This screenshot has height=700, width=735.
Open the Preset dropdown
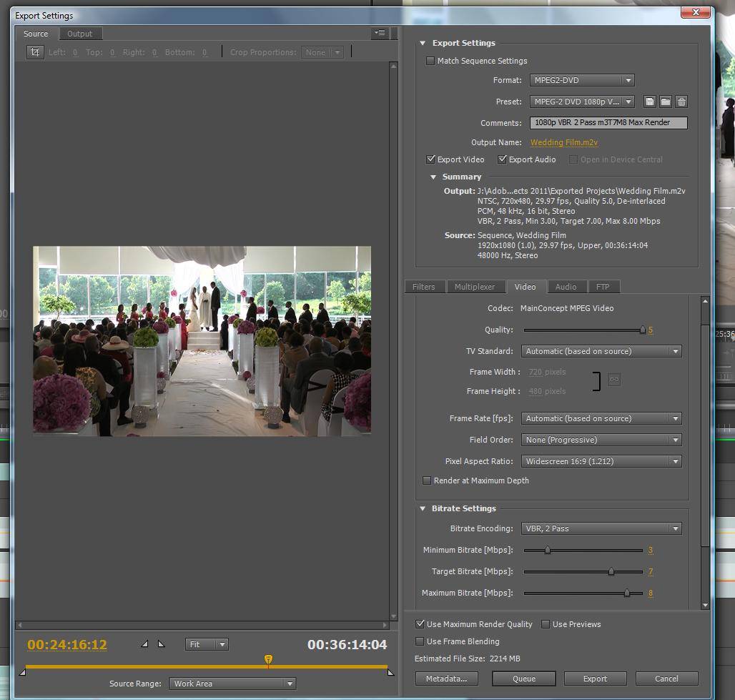point(582,102)
